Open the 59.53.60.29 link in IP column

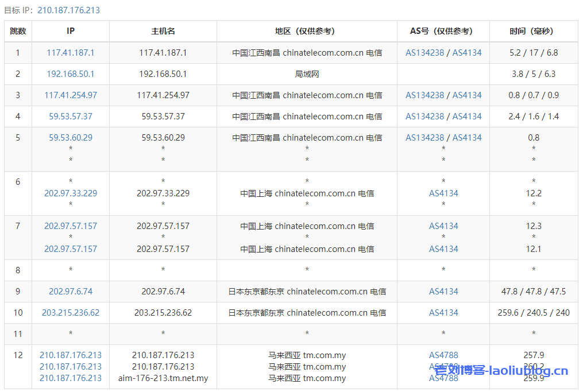[71, 138]
